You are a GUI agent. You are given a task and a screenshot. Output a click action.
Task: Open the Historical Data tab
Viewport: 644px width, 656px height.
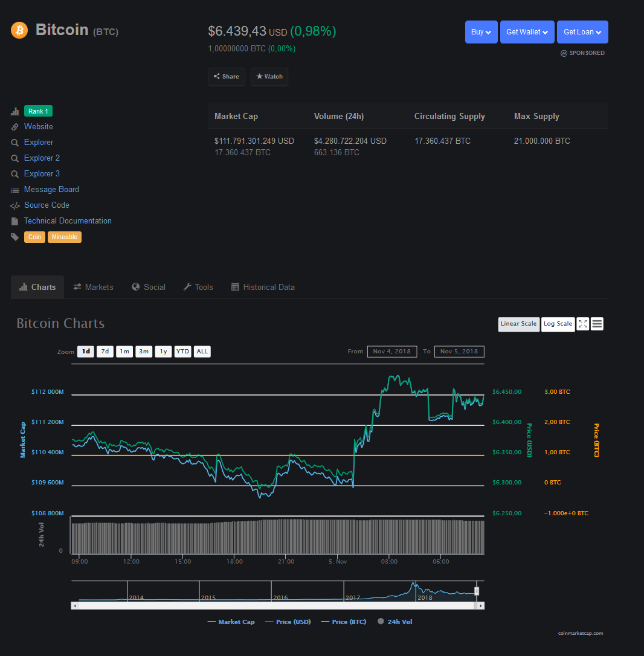pos(263,287)
